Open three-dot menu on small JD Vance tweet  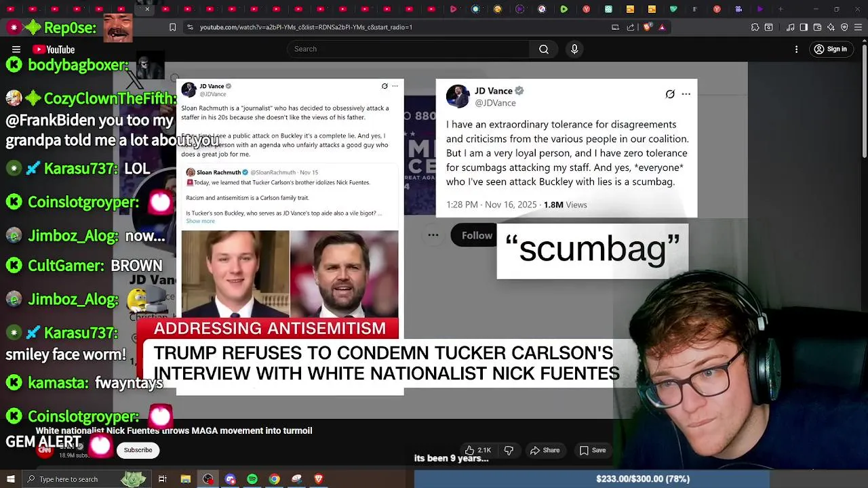(x=395, y=86)
